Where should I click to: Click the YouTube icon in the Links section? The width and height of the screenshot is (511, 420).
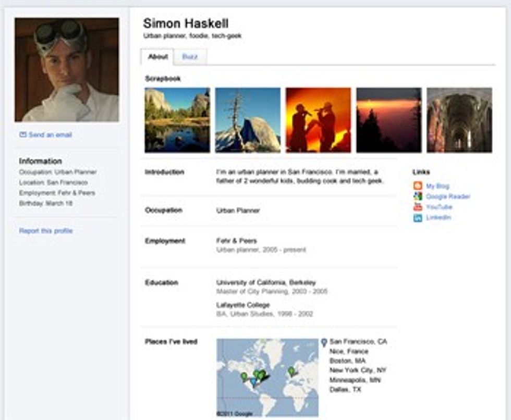[x=417, y=207]
